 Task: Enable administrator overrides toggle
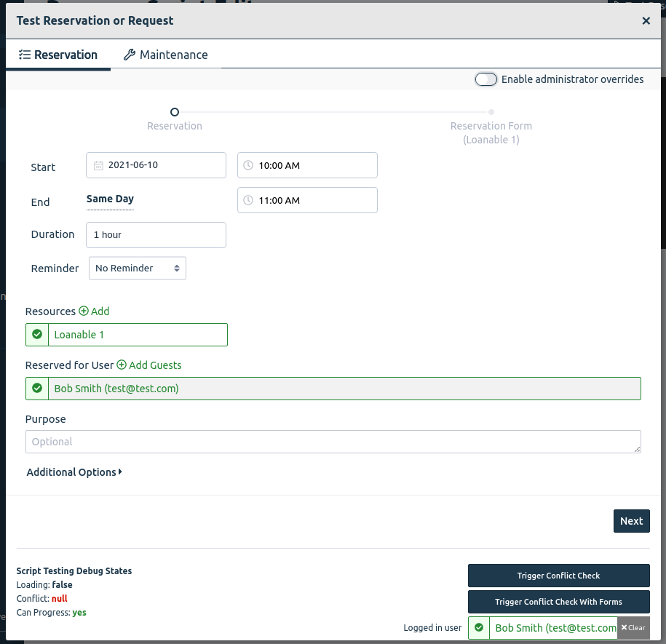[486, 79]
